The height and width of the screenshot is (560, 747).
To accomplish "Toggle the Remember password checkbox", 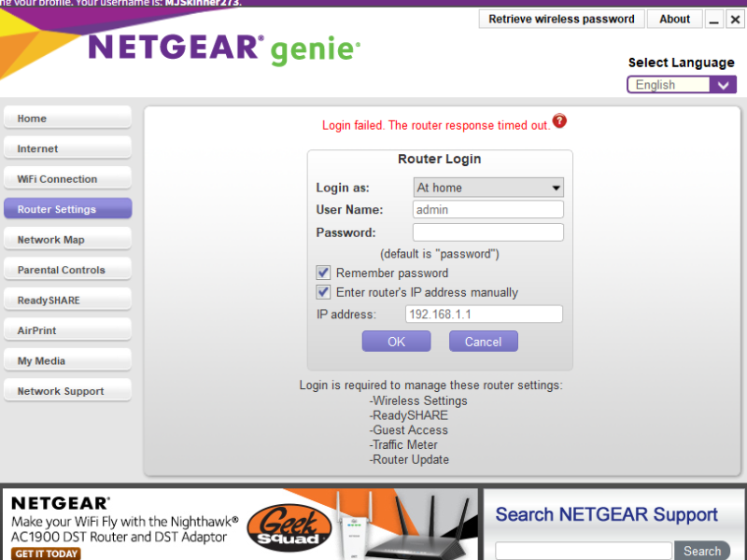I will tap(323, 273).
